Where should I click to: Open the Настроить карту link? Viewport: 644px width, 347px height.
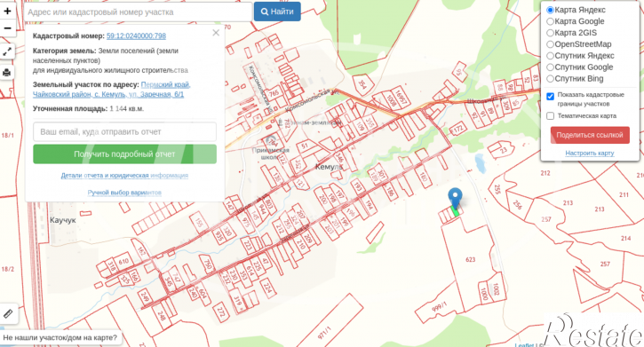590,153
